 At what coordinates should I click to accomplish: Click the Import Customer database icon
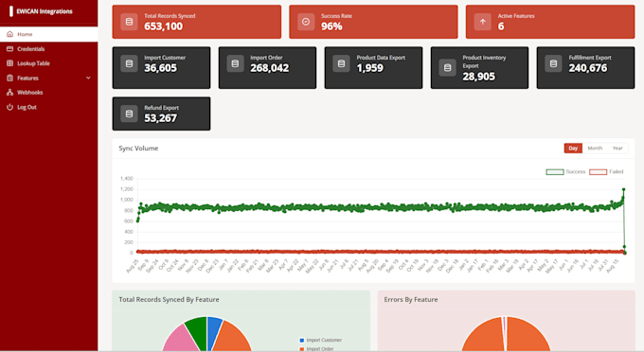129,63
